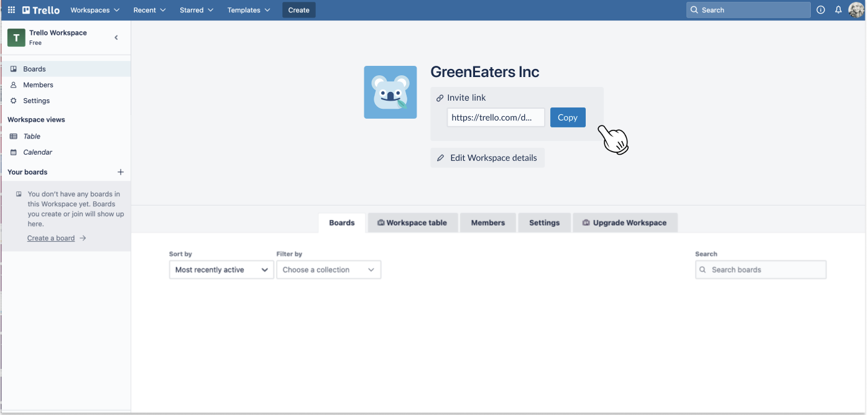Click the green T workspace badge
The width and height of the screenshot is (868, 415).
[16, 37]
